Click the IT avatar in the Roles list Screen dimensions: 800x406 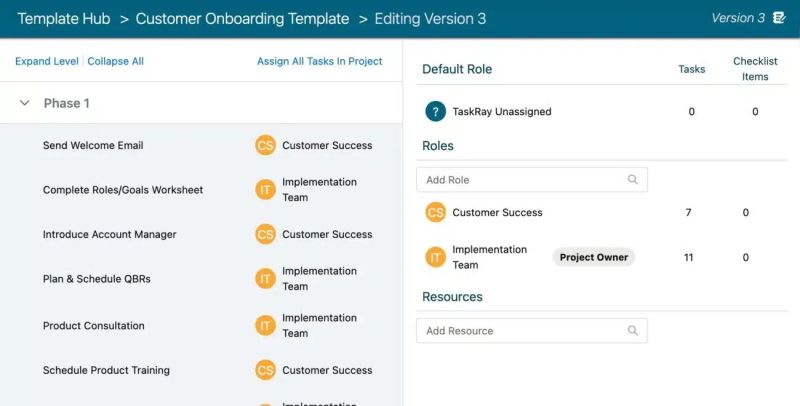point(435,258)
